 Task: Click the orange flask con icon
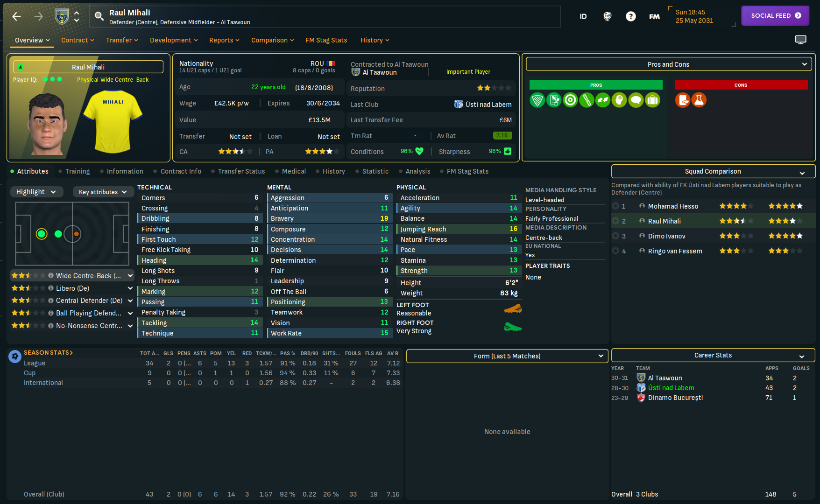[x=699, y=100]
